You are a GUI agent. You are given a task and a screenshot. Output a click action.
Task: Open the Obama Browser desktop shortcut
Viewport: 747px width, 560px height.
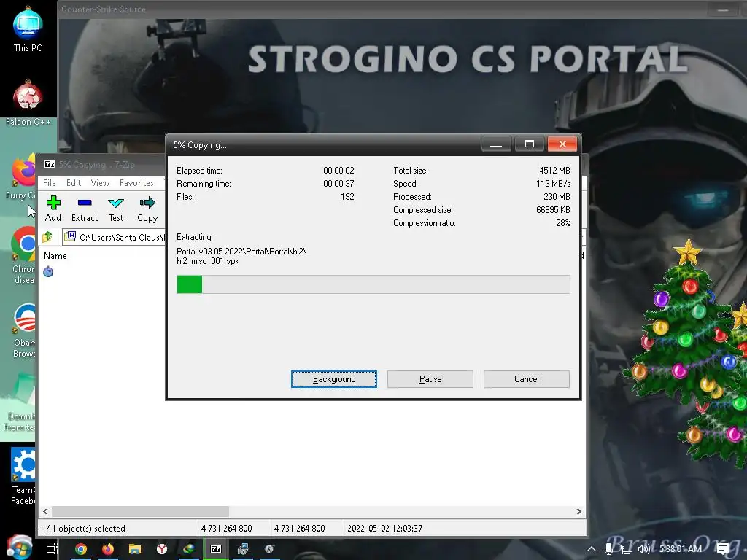coord(24,330)
